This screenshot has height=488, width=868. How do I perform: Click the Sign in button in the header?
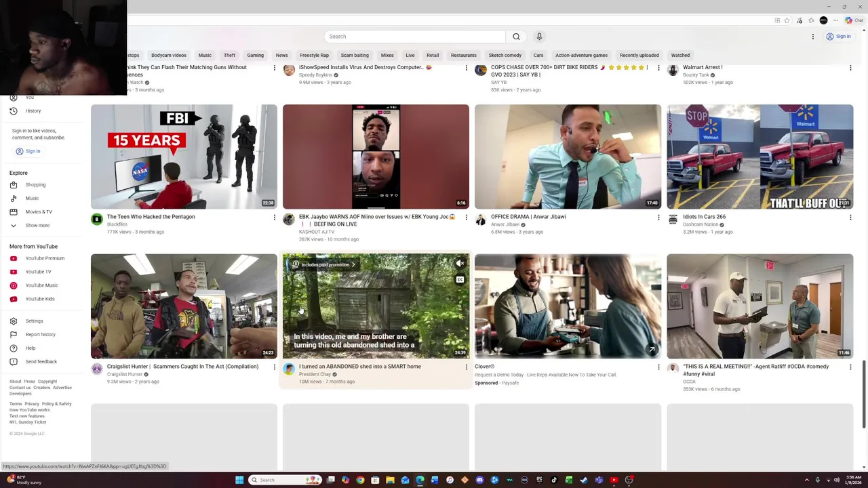tap(838, 37)
